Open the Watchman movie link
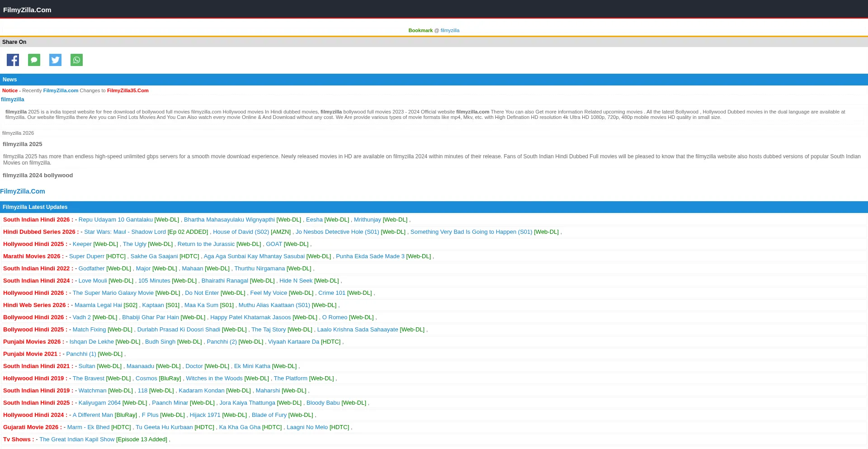The image size is (868, 449). coord(93,391)
